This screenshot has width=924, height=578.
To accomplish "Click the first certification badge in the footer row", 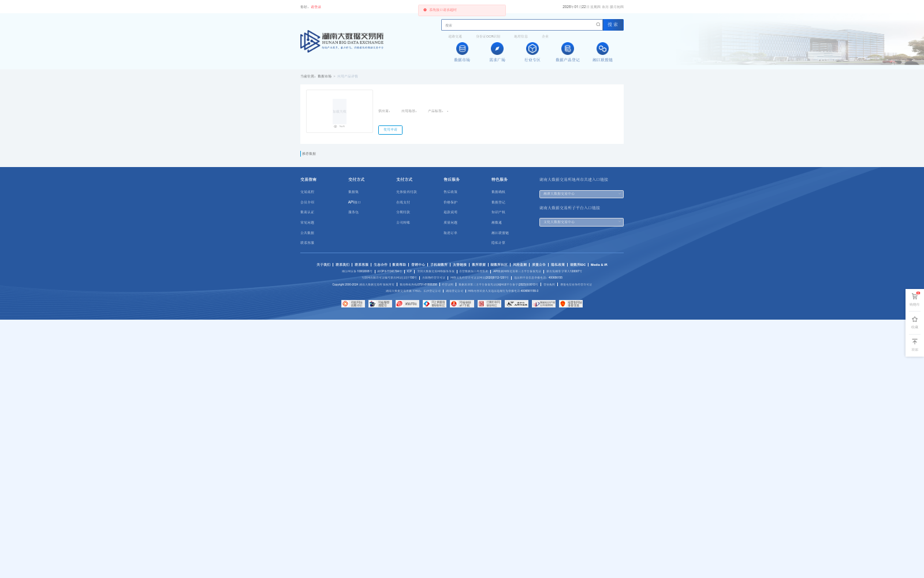I will click(x=353, y=303).
